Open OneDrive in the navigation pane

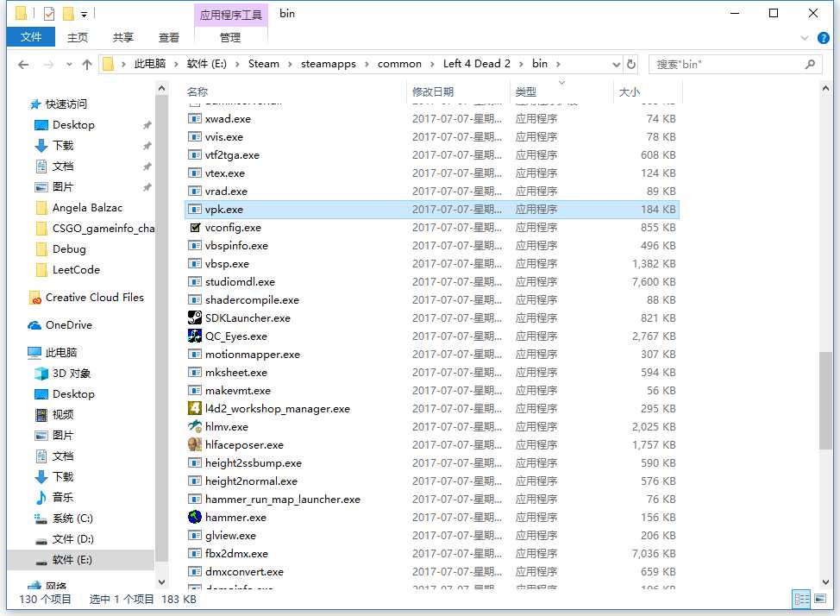point(69,325)
